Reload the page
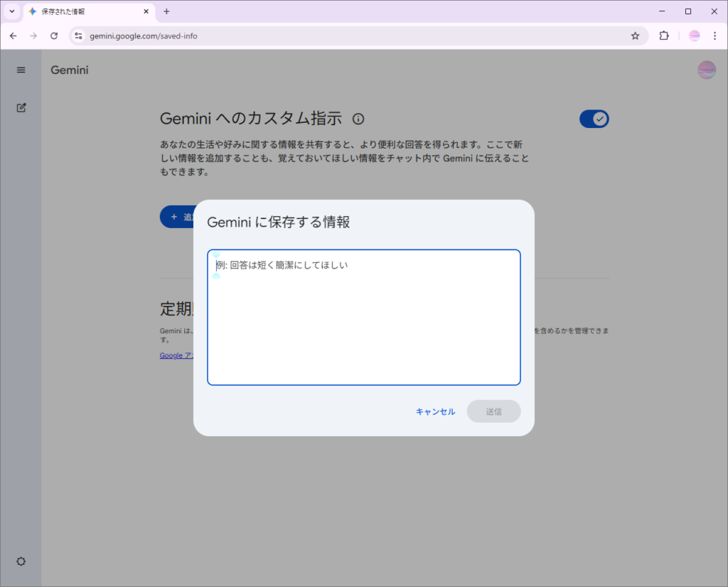 (x=54, y=36)
